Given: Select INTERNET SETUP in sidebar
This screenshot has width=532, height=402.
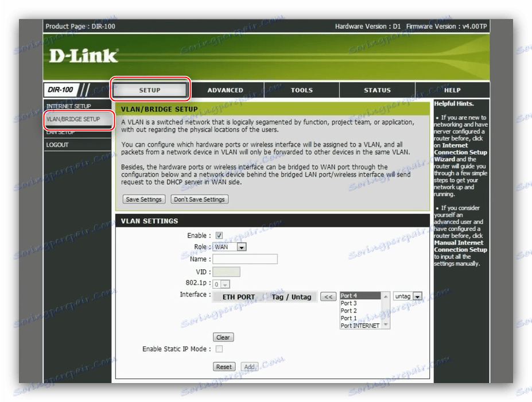Looking at the screenshot, I should [x=68, y=106].
